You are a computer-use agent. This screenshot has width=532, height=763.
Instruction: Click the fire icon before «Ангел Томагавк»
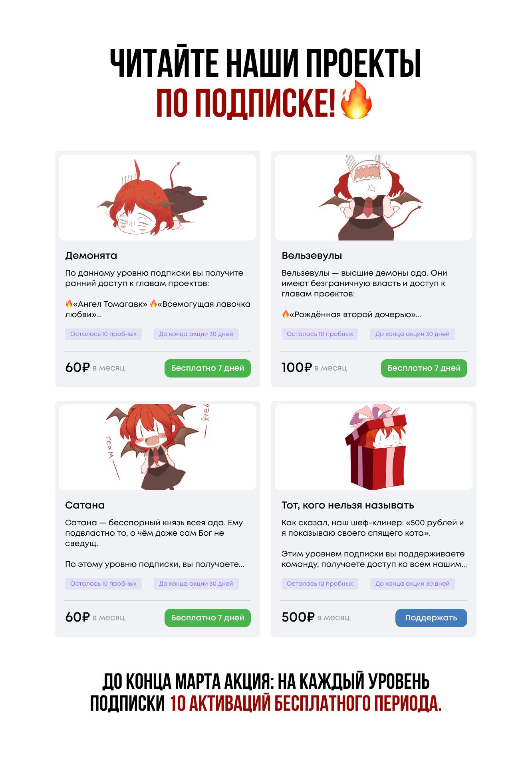click(69, 304)
